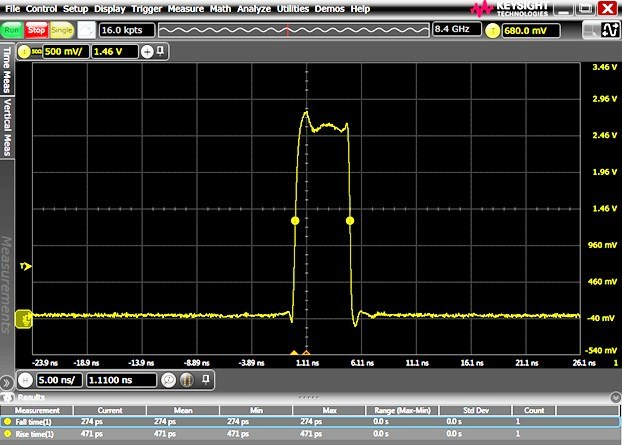Open the Trigger menu
The width and height of the screenshot is (622, 445).
pos(146,9)
